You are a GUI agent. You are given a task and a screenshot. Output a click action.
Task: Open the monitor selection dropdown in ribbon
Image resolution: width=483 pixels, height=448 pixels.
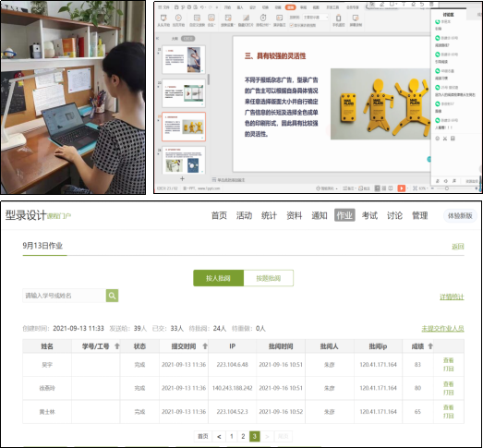316,18
